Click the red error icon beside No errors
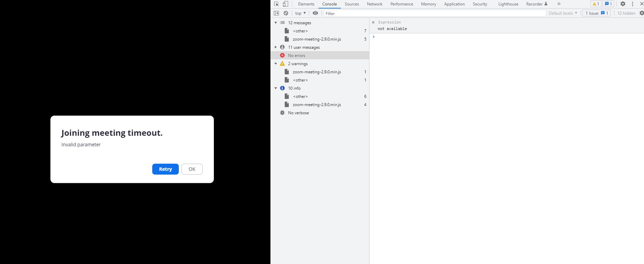The width and height of the screenshot is (644, 264). (282, 56)
